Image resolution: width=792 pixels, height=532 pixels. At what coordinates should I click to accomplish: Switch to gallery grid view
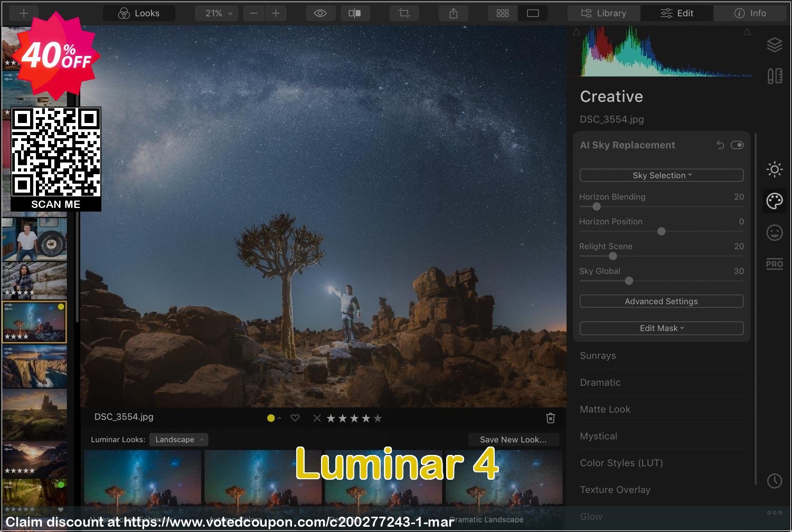click(x=503, y=13)
